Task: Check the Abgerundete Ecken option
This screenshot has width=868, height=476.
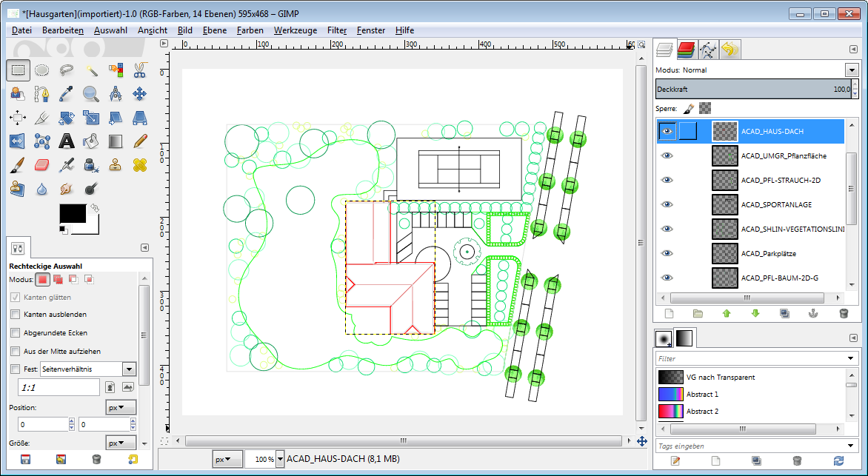Action: (16, 332)
